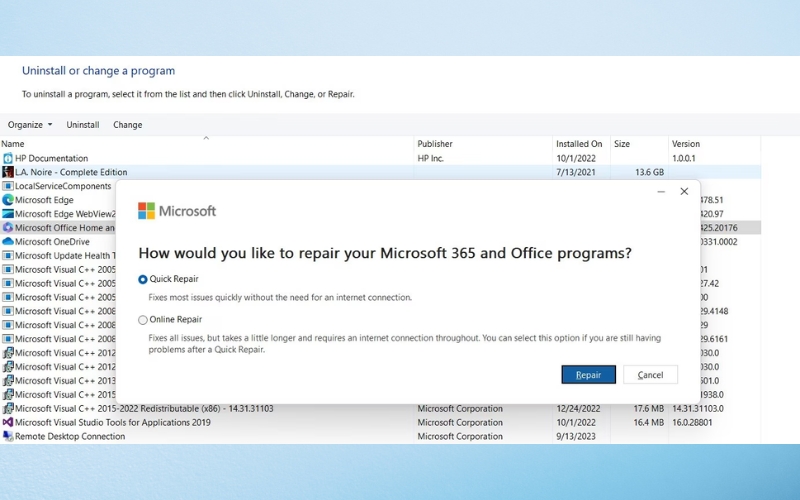The height and width of the screenshot is (500, 800).
Task: Click the LocalServiceComponents row icon
Action: 8,186
